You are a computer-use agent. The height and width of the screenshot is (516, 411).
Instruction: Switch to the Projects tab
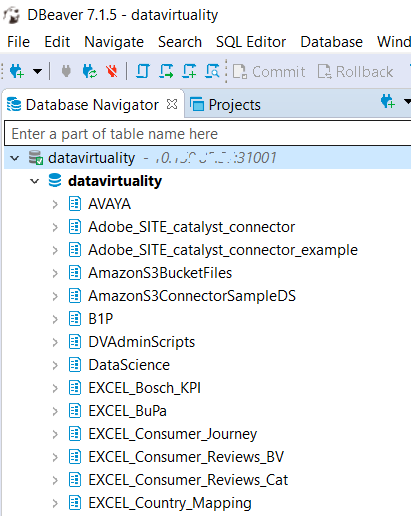click(225, 105)
